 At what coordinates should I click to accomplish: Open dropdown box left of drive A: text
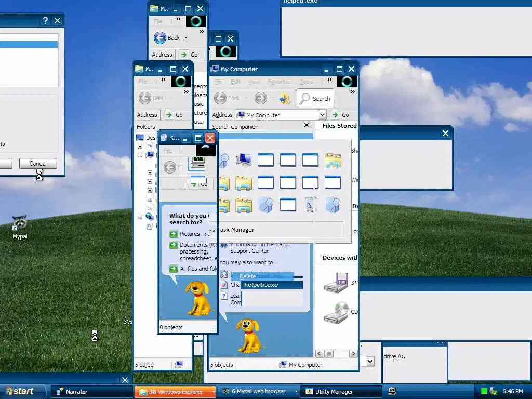pyautogui.click(x=370, y=362)
